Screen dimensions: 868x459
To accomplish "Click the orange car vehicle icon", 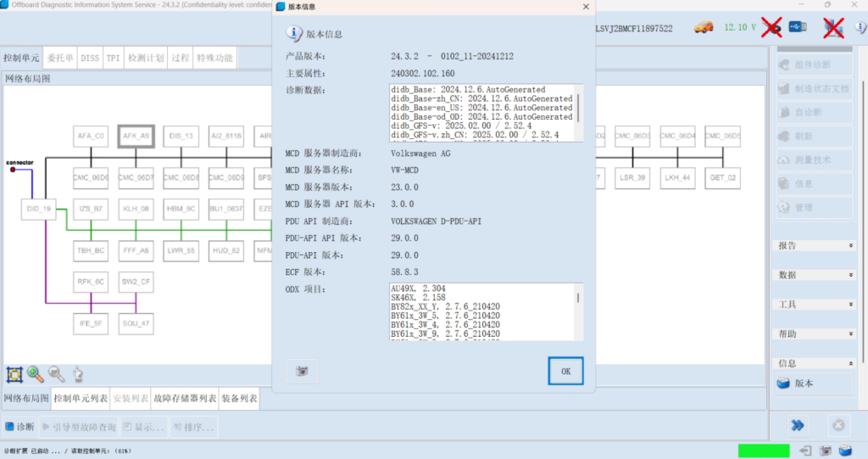I will pyautogui.click(x=703, y=28).
